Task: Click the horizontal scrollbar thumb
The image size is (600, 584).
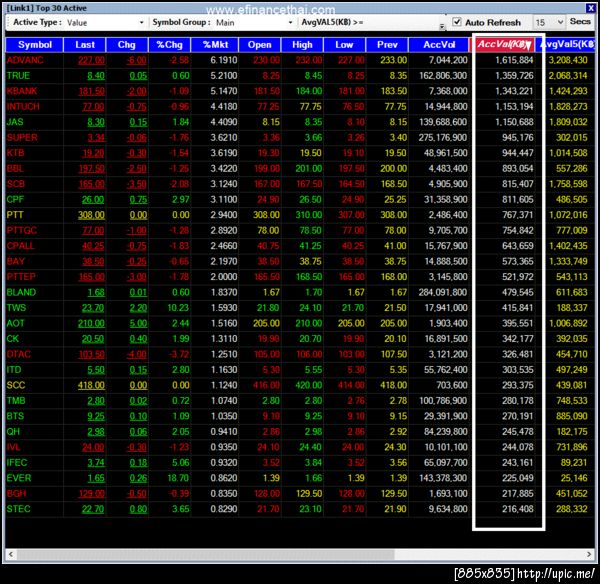Action: [205, 554]
